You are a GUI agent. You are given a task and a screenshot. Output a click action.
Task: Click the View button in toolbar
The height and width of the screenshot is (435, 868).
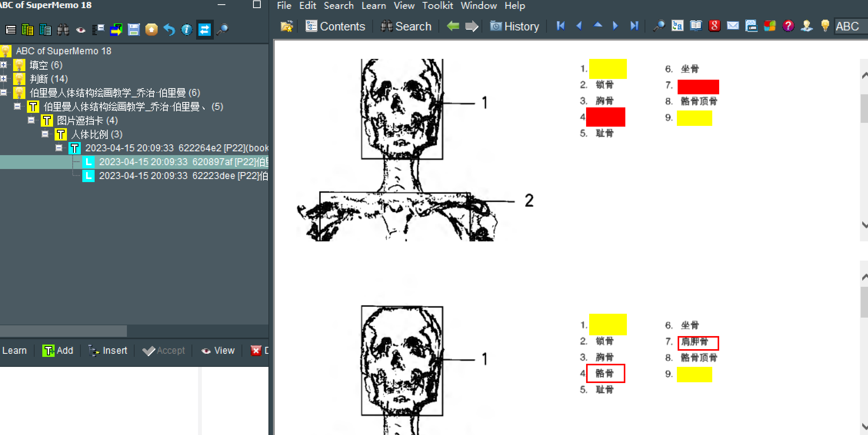(221, 350)
